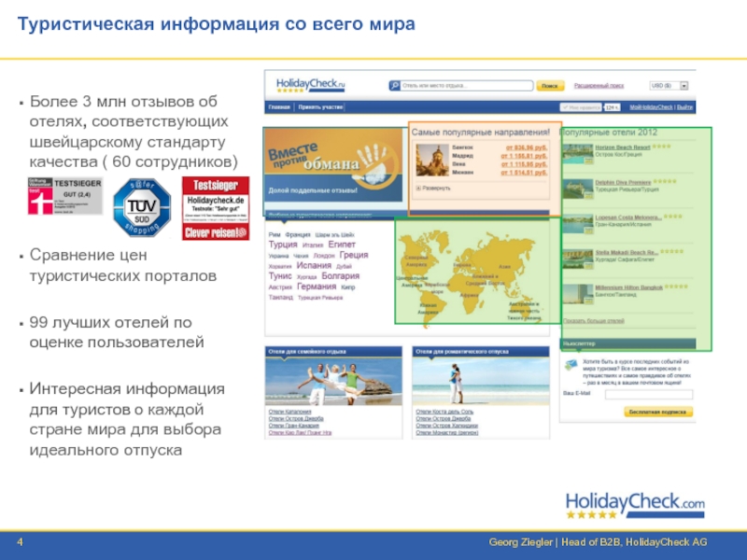Open the Отели Гран-Канария link
The width and height of the screenshot is (747, 560).
tap(293, 426)
